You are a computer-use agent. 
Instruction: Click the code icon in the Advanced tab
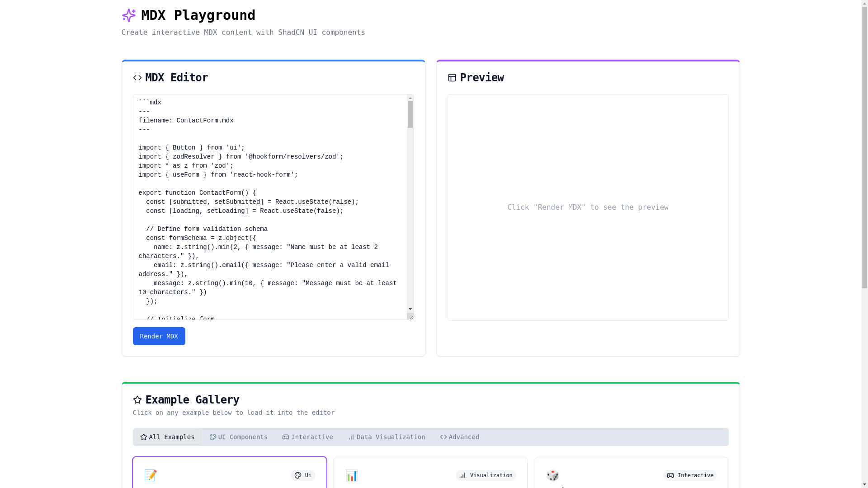coord(443,437)
